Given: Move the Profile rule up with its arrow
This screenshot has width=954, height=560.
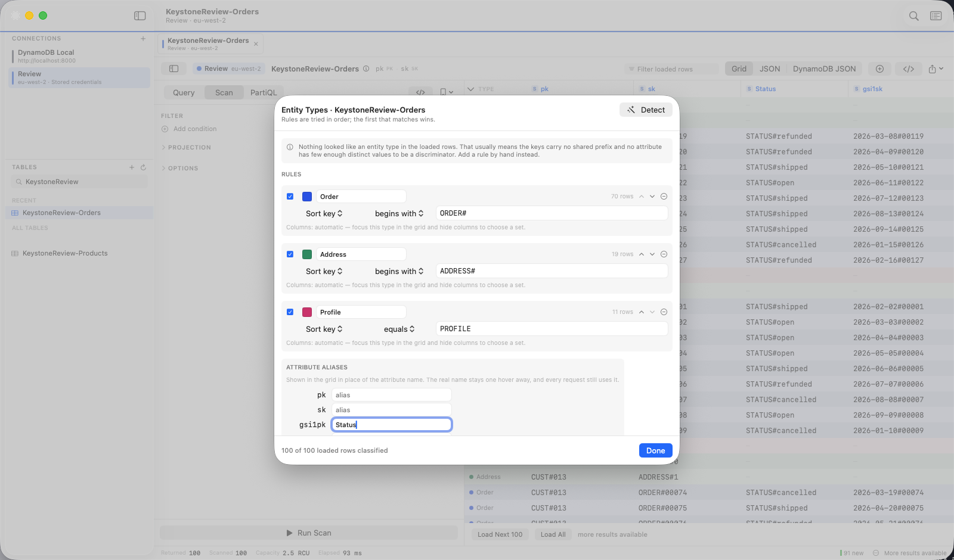Looking at the screenshot, I should [642, 312].
